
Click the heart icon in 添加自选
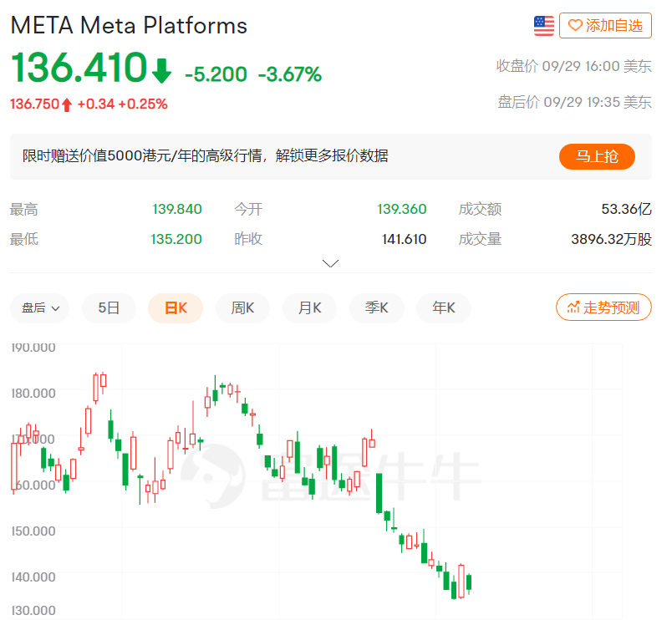pyautogui.click(x=578, y=25)
